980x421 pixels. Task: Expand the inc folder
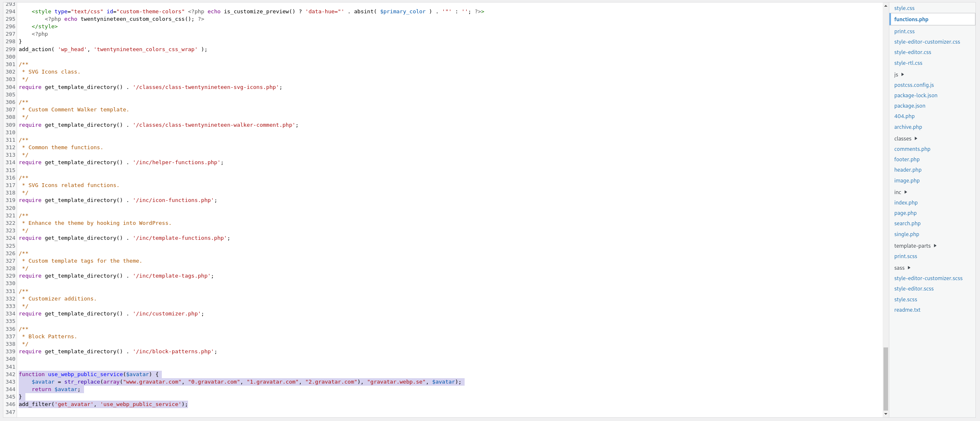pos(899,192)
